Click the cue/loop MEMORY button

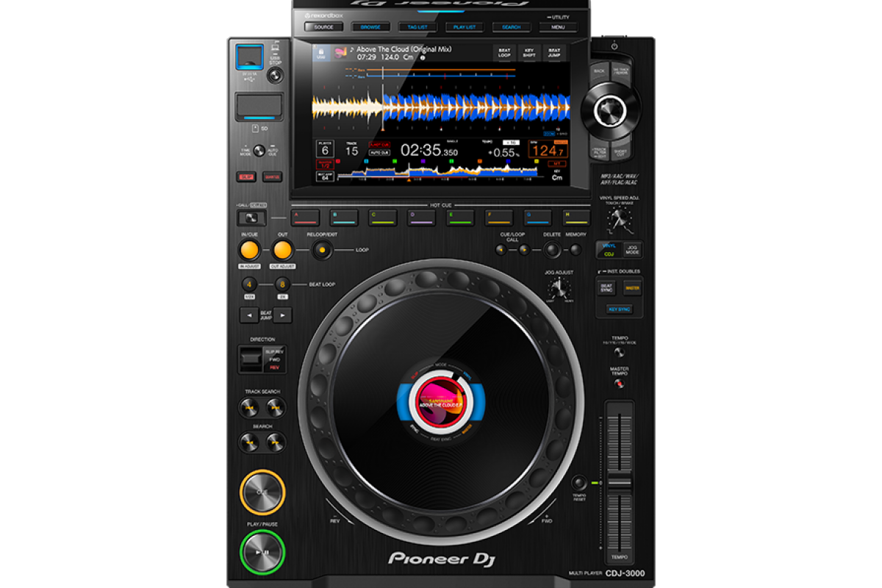point(576,250)
